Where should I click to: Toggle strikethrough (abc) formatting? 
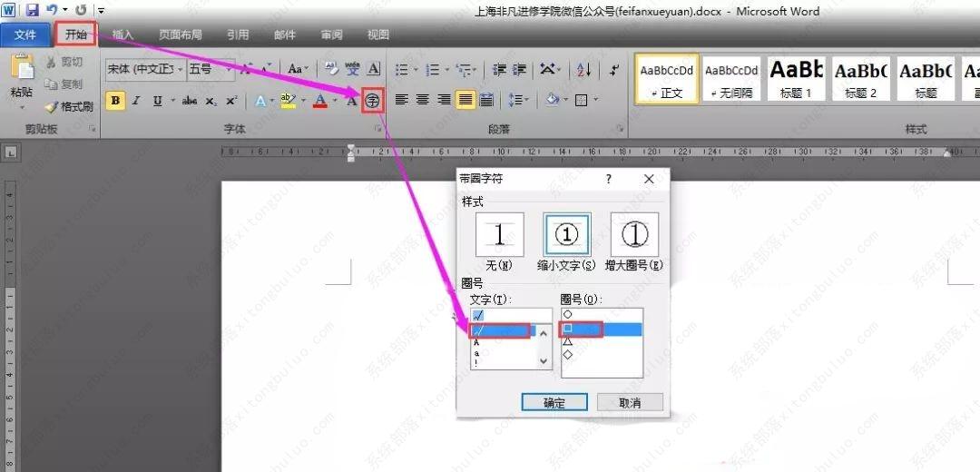(190, 101)
